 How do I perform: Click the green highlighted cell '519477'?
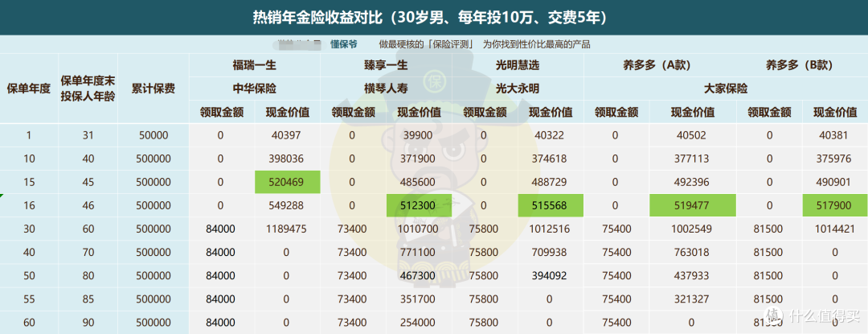[x=693, y=205]
